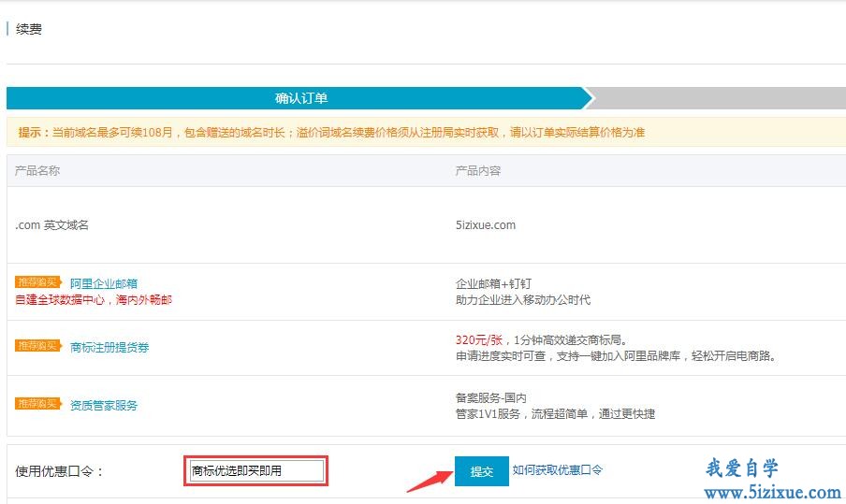
Task: Click the red 自建全球数据中心，海内外畅邮 text
Action: tap(94, 300)
